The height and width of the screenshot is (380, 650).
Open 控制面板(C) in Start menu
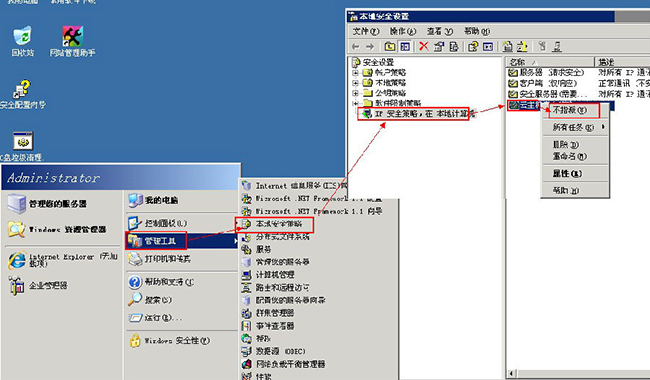pyautogui.click(x=158, y=223)
